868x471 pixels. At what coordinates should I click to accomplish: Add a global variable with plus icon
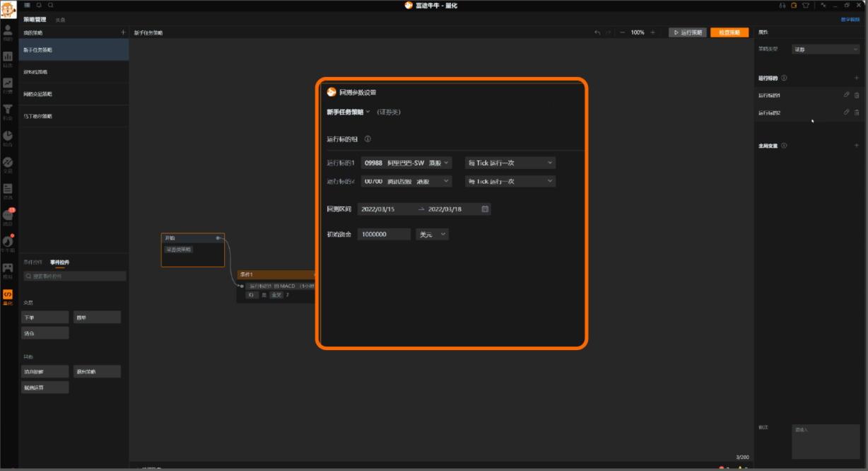click(x=857, y=146)
